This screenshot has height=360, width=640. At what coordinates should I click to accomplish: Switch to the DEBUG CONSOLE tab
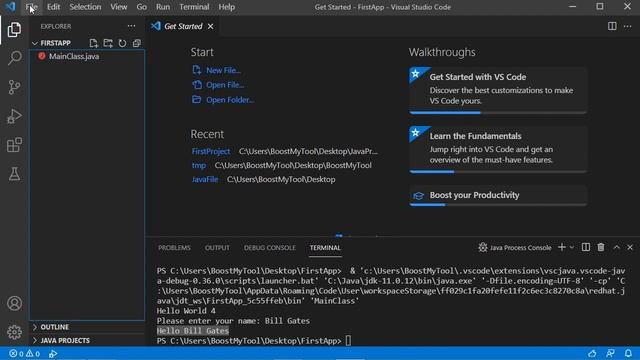(x=269, y=248)
